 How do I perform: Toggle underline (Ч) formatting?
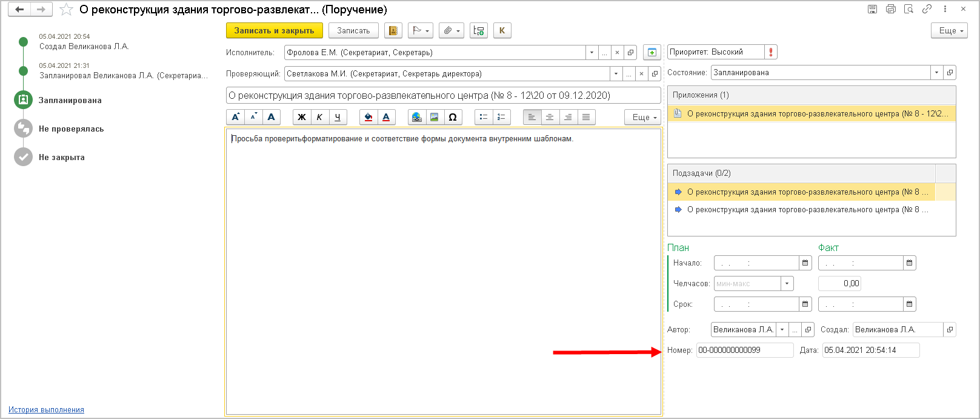tap(338, 117)
